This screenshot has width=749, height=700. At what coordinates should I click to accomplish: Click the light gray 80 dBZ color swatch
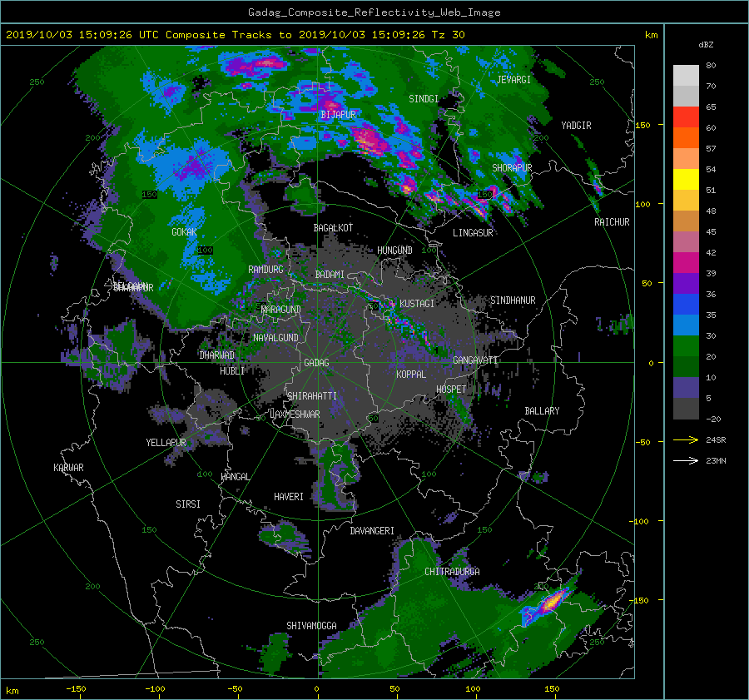coord(686,75)
